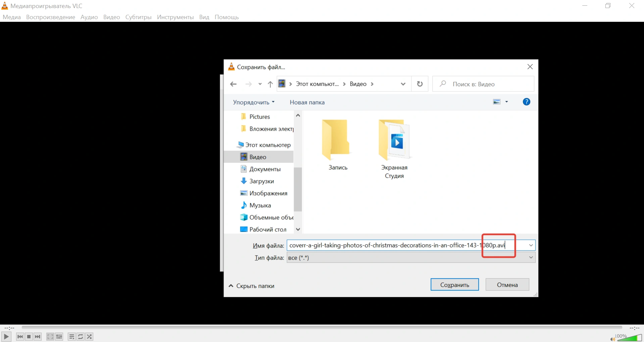This screenshot has width=644, height=342.
Task: Open the Инструменты menu
Action: tap(175, 17)
